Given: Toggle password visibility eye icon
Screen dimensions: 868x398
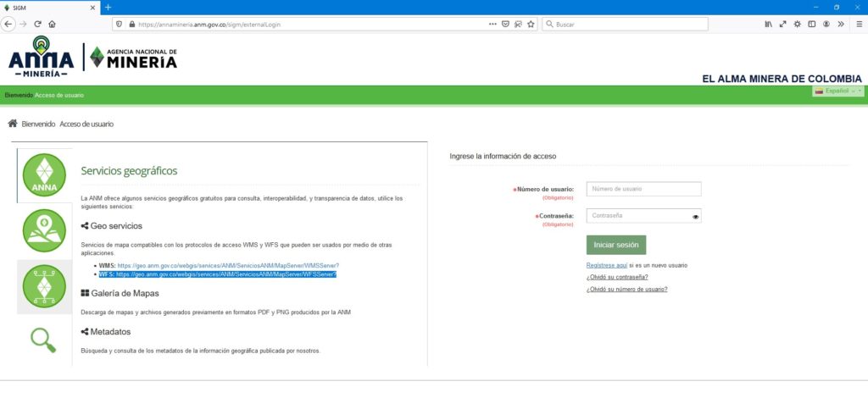Looking at the screenshot, I should pyautogui.click(x=695, y=217).
